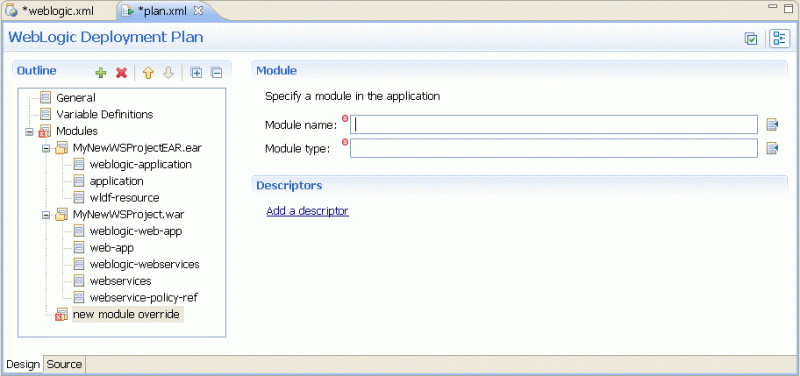Viewport: 800px width, 376px height.
Task: Click MyNewWSProject.war folder icon
Action: click(x=61, y=215)
